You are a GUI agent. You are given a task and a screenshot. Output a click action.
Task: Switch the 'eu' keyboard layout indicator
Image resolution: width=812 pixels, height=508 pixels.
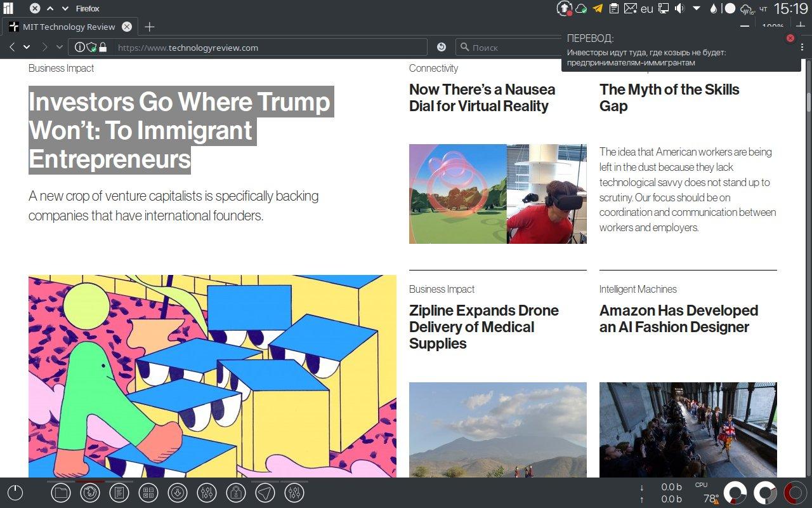646,8
